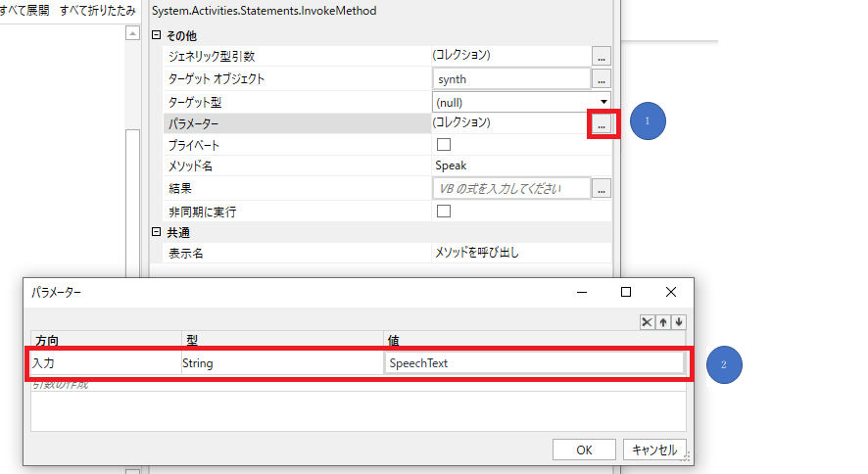Click the 値 column header
Image resolution: width=868 pixels, height=474 pixels.
(534, 340)
